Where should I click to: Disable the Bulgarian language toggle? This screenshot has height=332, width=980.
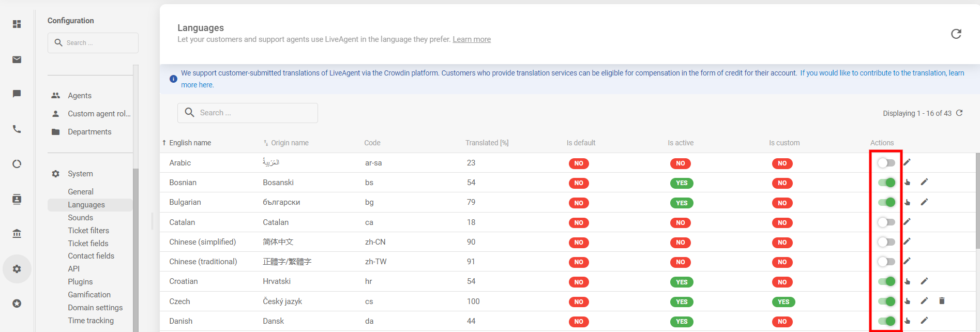(886, 202)
